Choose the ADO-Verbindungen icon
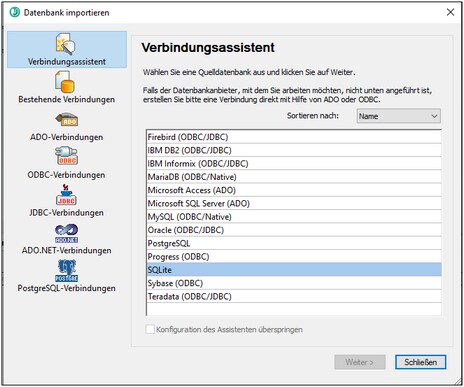This screenshot has width=464, height=387. pyautogui.click(x=67, y=119)
